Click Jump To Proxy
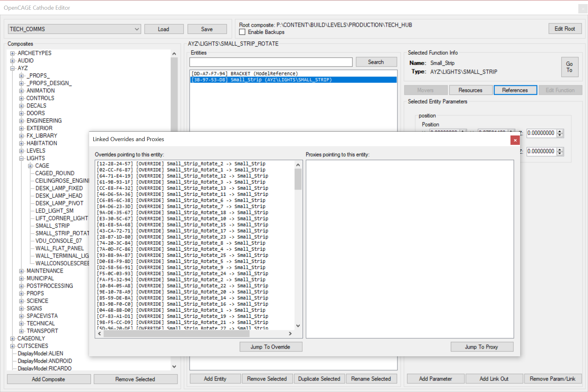The height and width of the screenshot is (392, 588). (x=482, y=347)
